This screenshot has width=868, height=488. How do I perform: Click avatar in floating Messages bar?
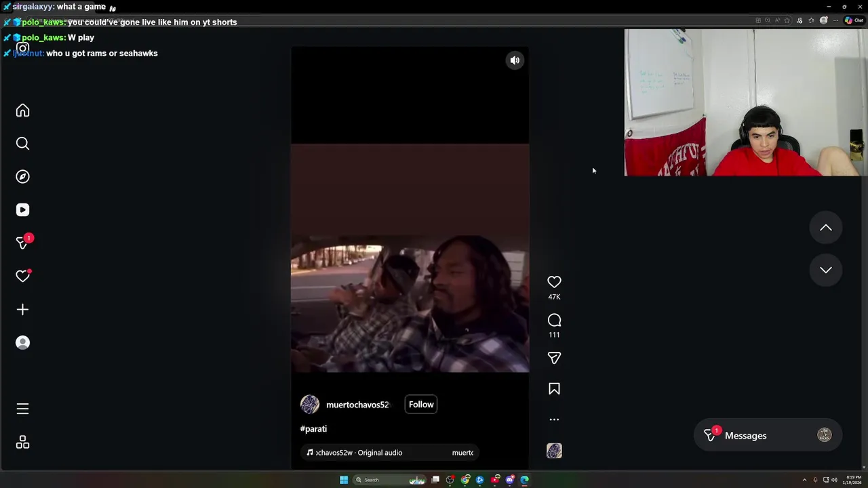(824, 435)
